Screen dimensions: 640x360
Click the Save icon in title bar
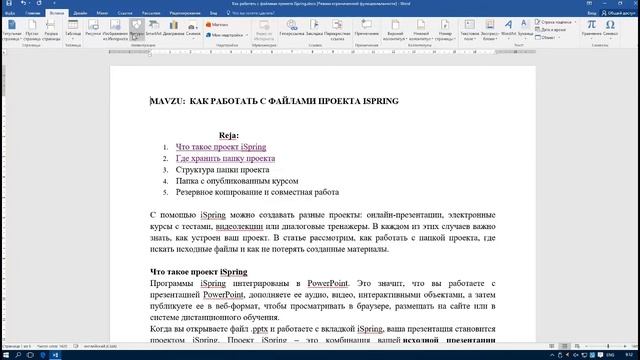tap(9, 3)
